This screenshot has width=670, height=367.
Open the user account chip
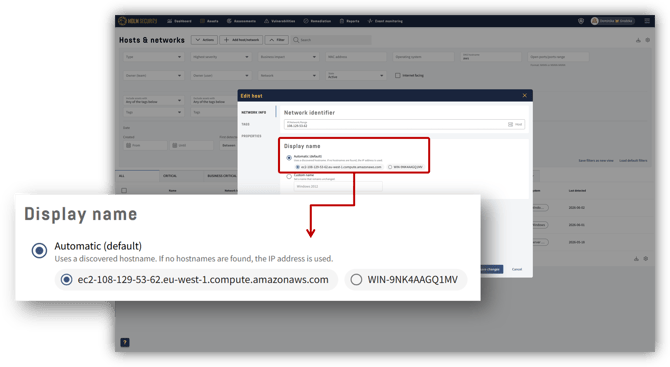click(x=612, y=21)
